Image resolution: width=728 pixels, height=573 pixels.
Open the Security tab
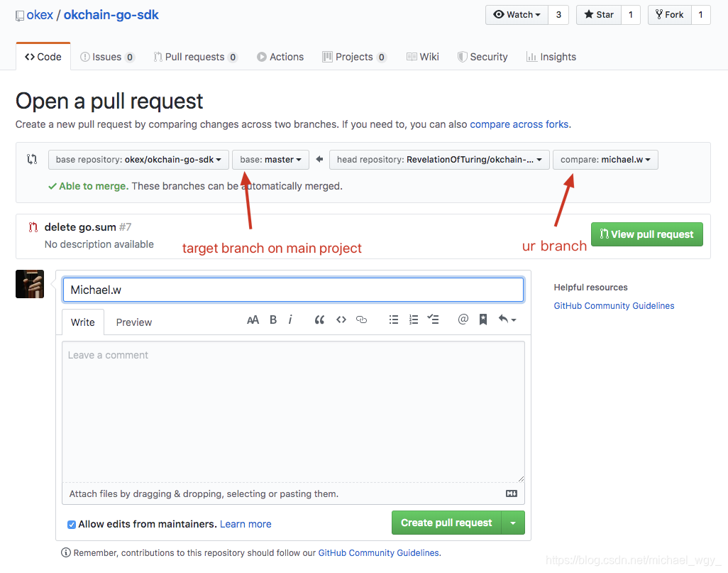(x=483, y=57)
